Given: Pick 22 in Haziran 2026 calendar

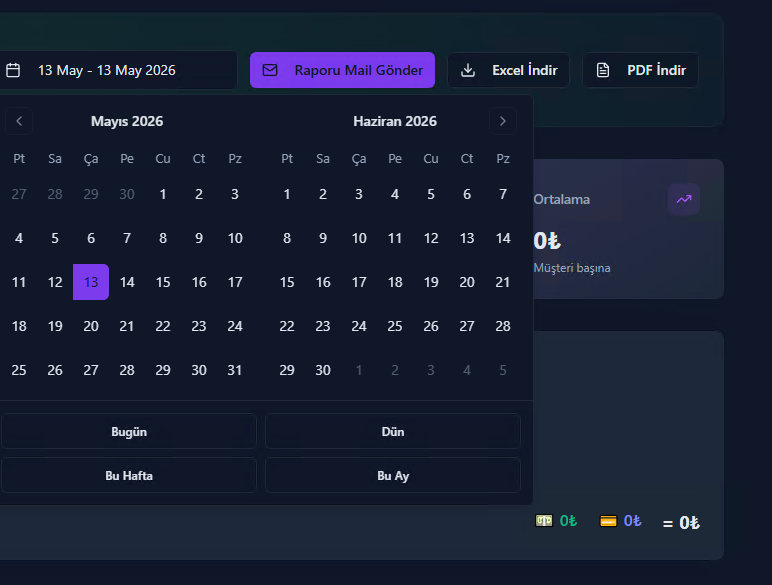Looking at the screenshot, I should point(287,326).
